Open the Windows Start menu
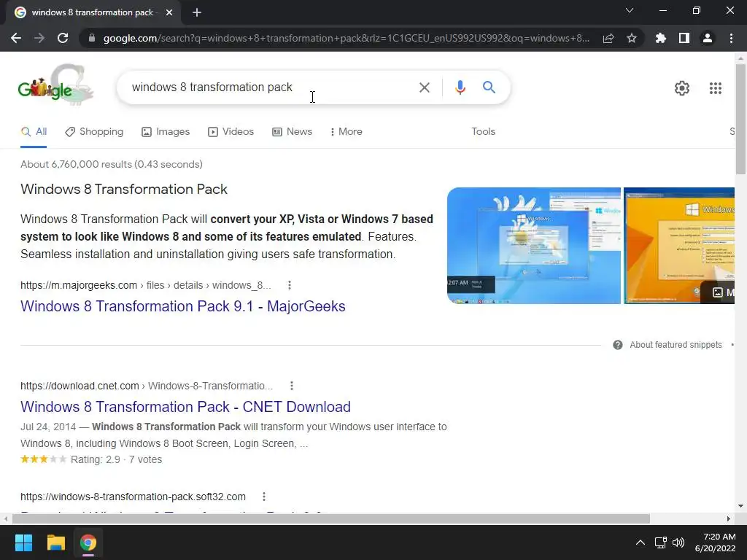Image resolution: width=747 pixels, height=560 pixels. (23, 542)
